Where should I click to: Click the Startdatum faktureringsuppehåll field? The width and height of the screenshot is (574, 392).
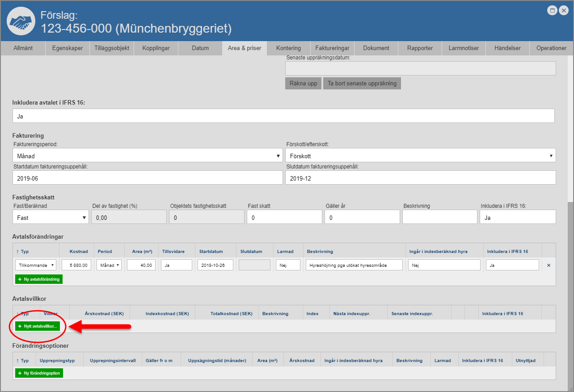pos(148,177)
